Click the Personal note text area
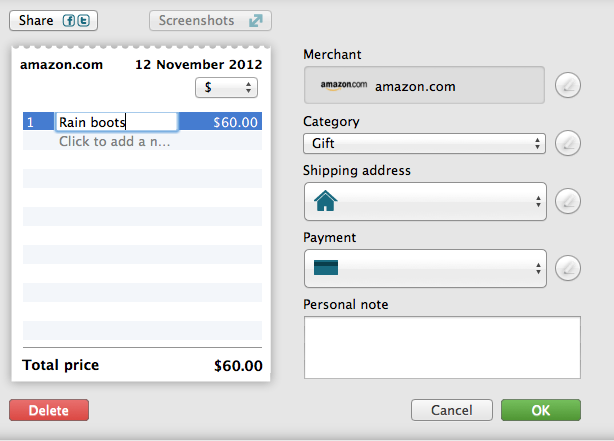Image resolution: width=614 pixels, height=441 pixels. coord(442,347)
